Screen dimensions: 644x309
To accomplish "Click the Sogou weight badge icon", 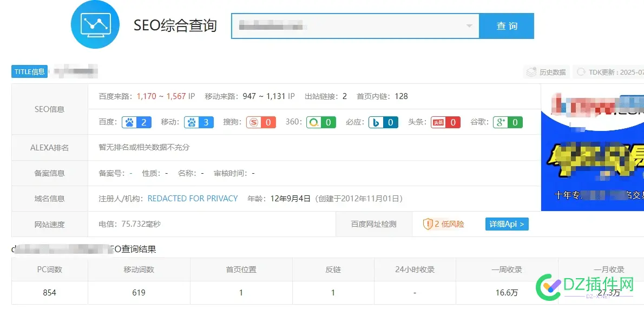I will tap(261, 122).
